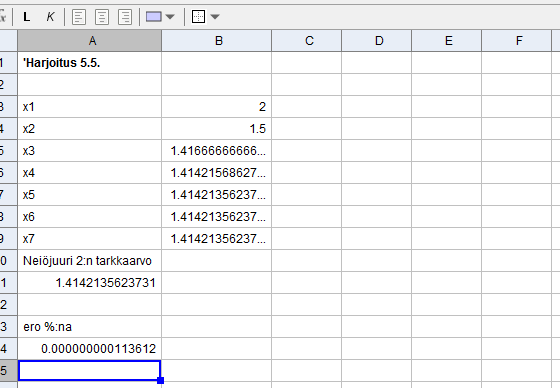Center-align cell text
The height and width of the screenshot is (388, 560).
point(102,17)
